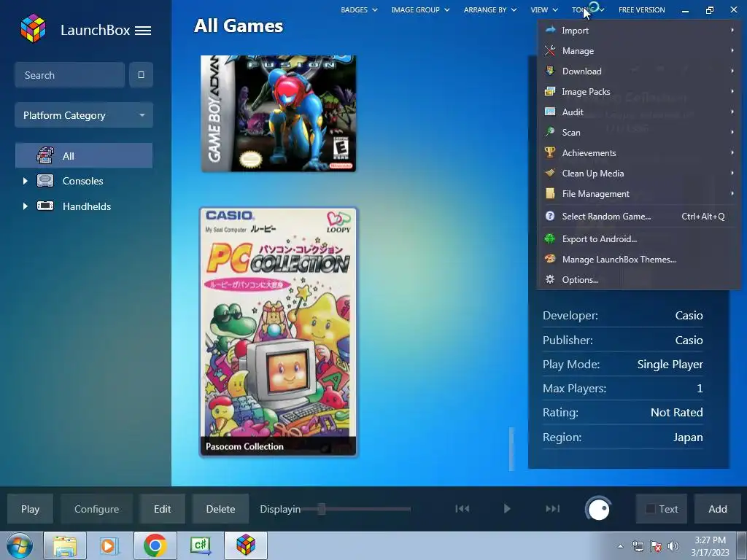
Task: Choose Download from Tools menu
Action: coord(638,71)
